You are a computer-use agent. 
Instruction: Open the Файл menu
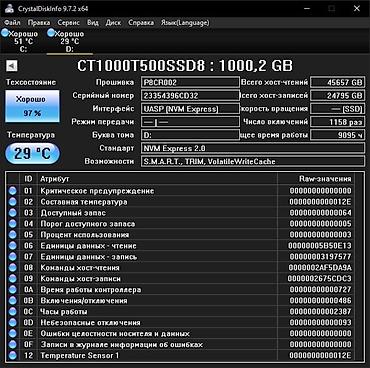pyautogui.click(x=12, y=23)
